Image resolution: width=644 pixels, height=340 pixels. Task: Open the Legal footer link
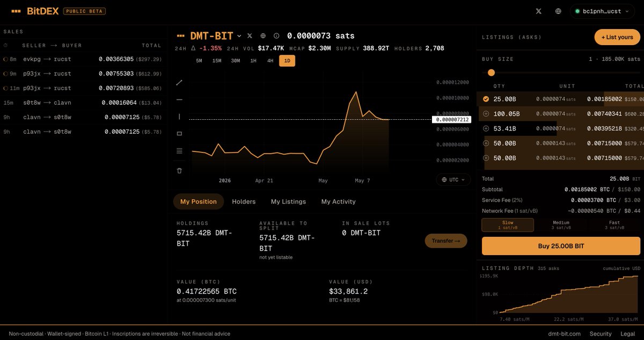(628, 334)
